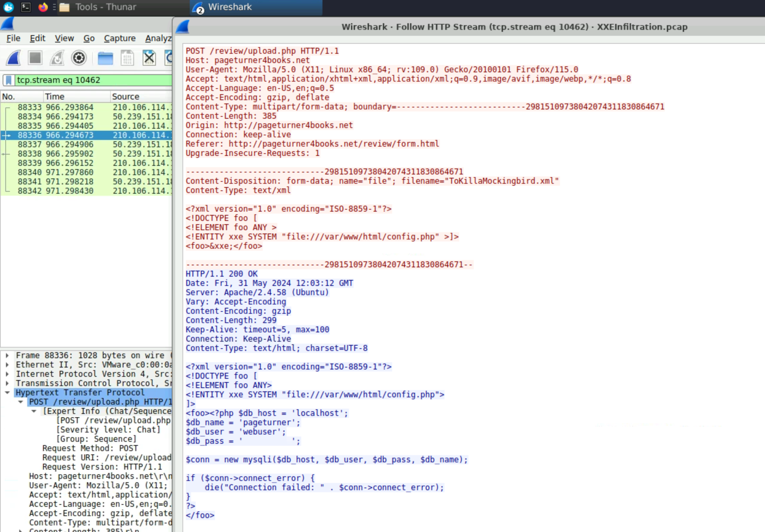
Task: Select the Request Version: HTTP/1.1 detail line
Action: click(x=102, y=467)
